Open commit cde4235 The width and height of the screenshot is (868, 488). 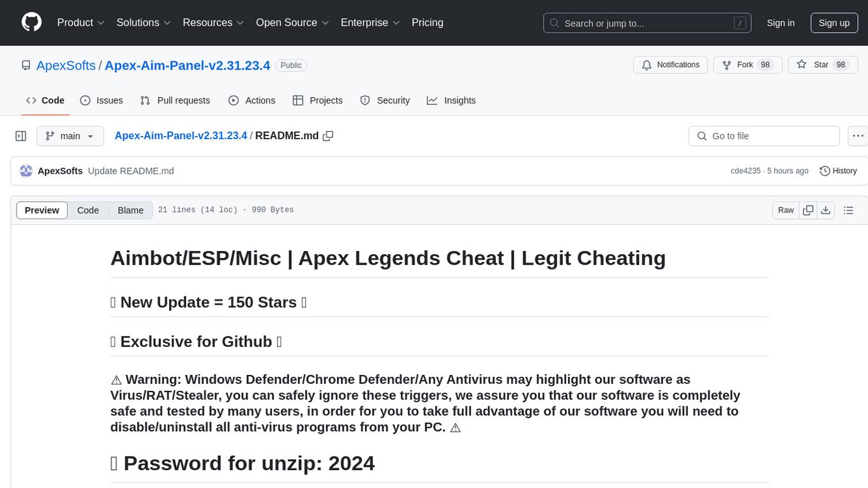tap(745, 171)
